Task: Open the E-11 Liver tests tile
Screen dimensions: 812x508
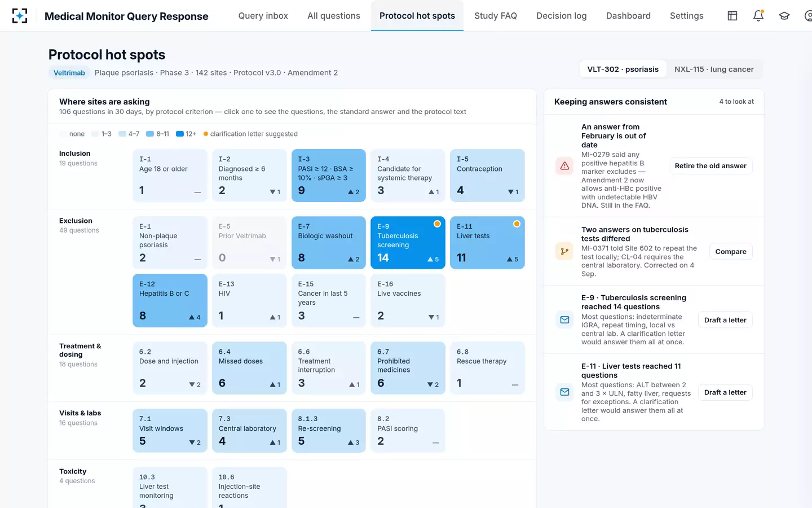Action: (x=487, y=243)
